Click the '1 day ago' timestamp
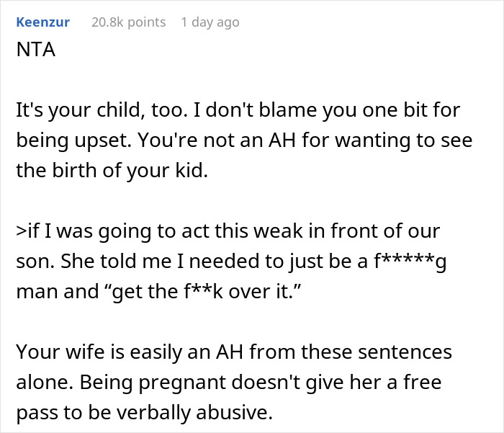The image size is (504, 433). tap(210, 22)
